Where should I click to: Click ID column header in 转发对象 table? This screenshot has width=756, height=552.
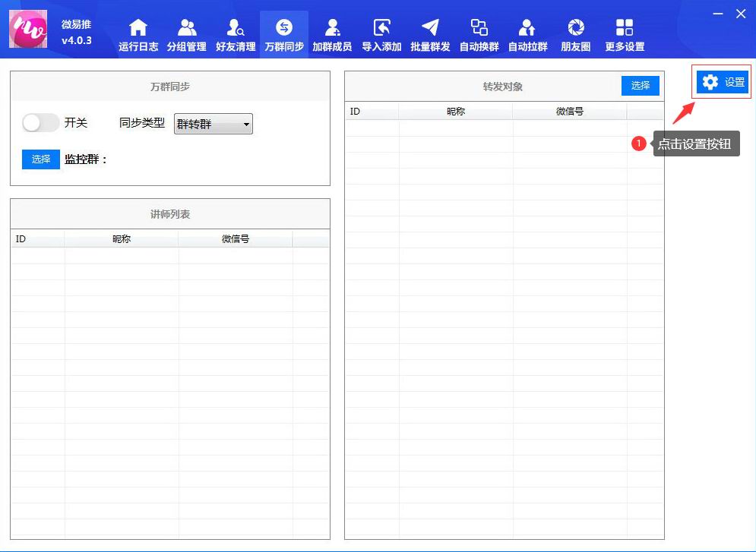click(372, 112)
